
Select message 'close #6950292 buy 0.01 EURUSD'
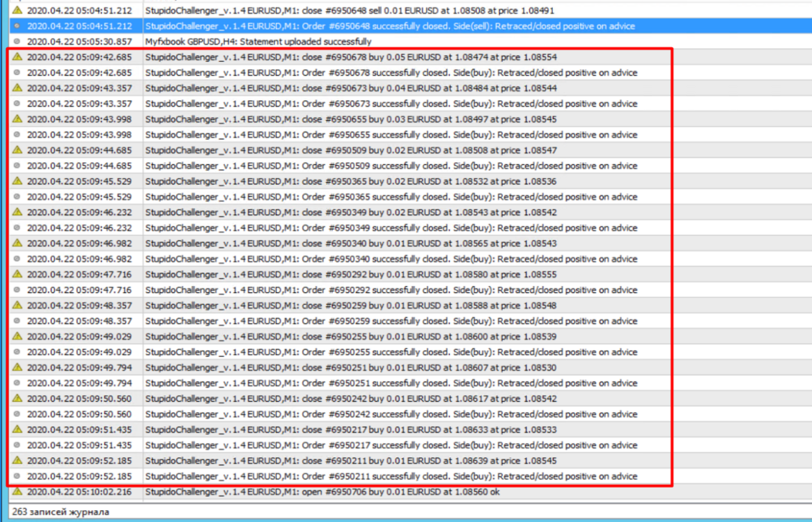click(x=351, y=274)
